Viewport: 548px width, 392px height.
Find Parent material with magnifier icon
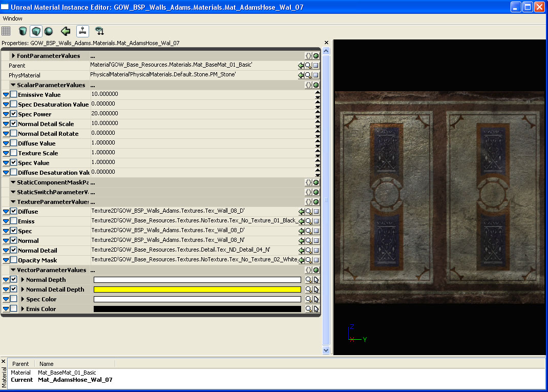coord(308,66)
